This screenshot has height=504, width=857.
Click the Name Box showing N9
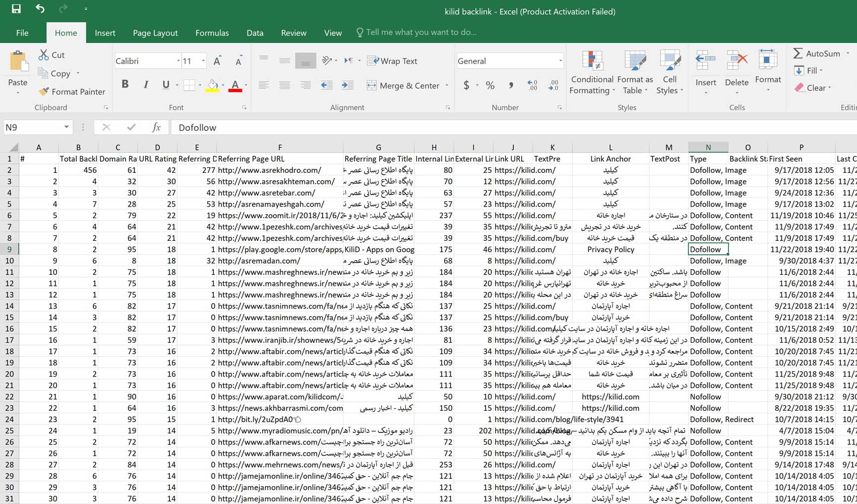click(x=33, y=128)
